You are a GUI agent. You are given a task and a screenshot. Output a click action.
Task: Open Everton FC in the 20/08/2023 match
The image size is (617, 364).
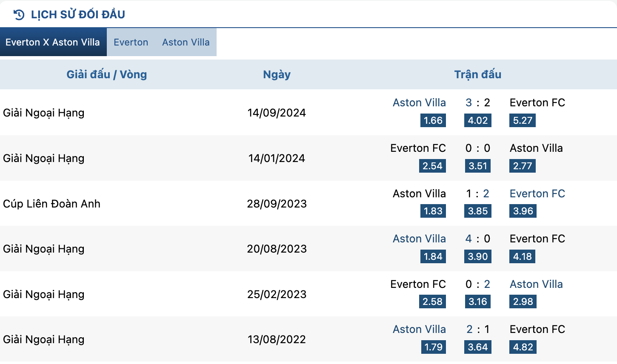537,239
